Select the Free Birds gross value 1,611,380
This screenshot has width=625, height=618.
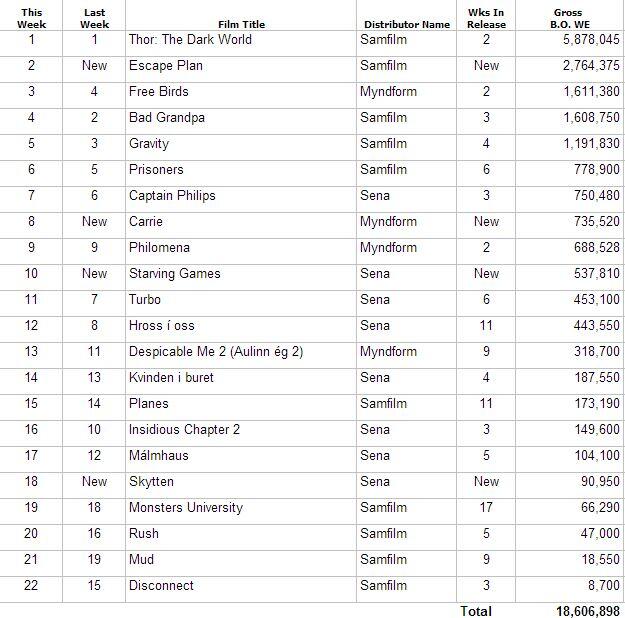tap(591, 92)
